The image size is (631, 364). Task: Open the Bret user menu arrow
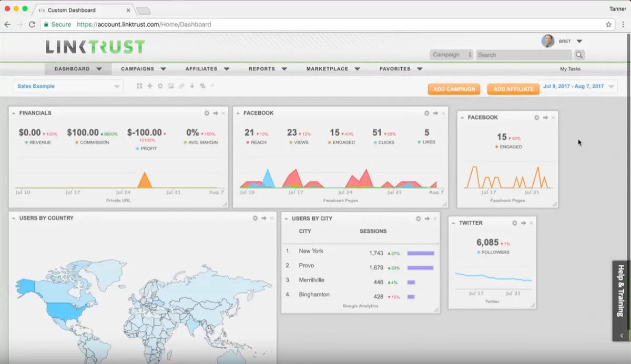[x=579, y=41]
